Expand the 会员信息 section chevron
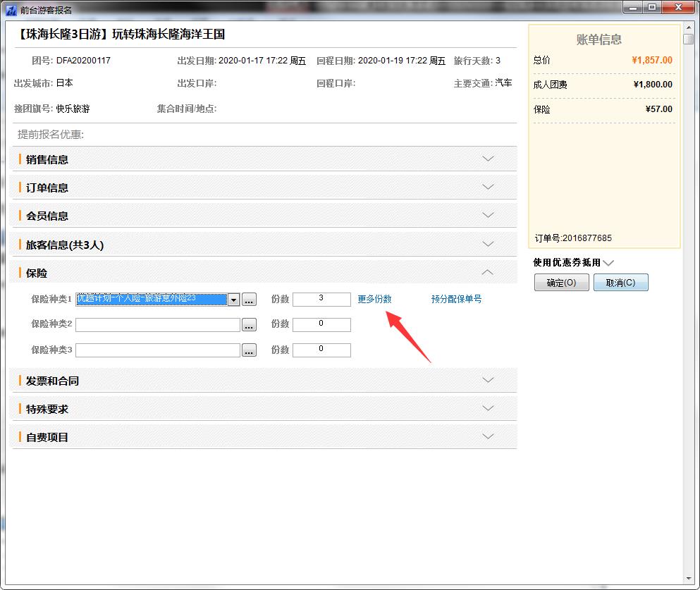The width and height of the screenshot is (700, 590). point(488,215)
